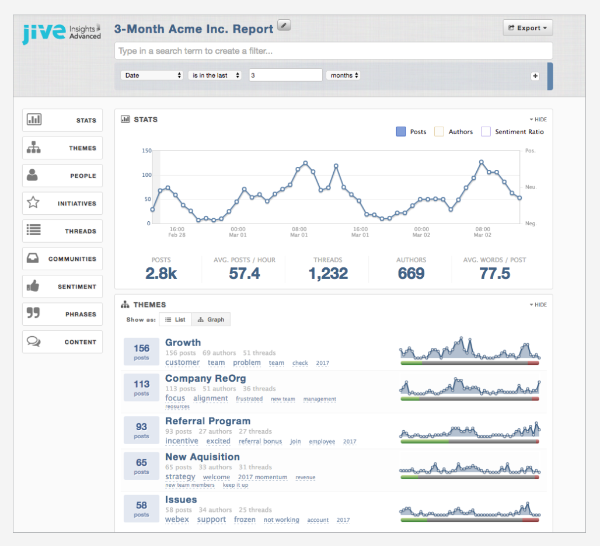Click the Jive Insights Advanced logo

click(62, 34)
